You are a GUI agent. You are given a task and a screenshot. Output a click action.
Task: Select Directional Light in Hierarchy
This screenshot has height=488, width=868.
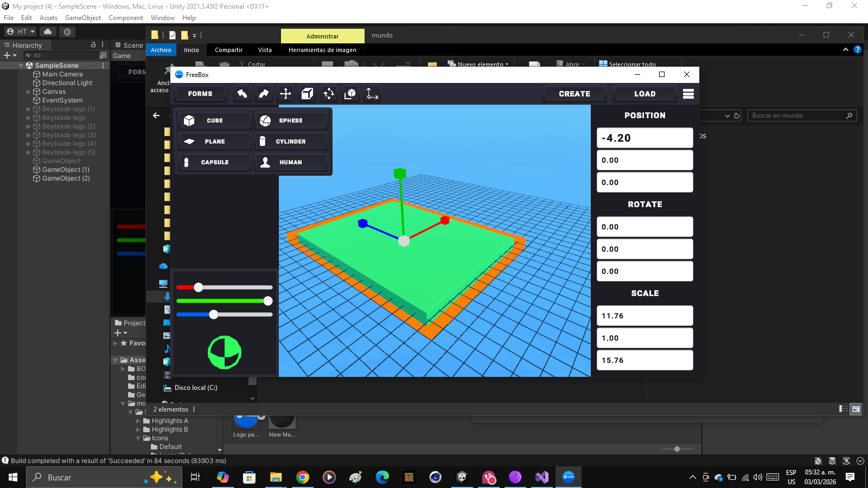tap(67, 83)
